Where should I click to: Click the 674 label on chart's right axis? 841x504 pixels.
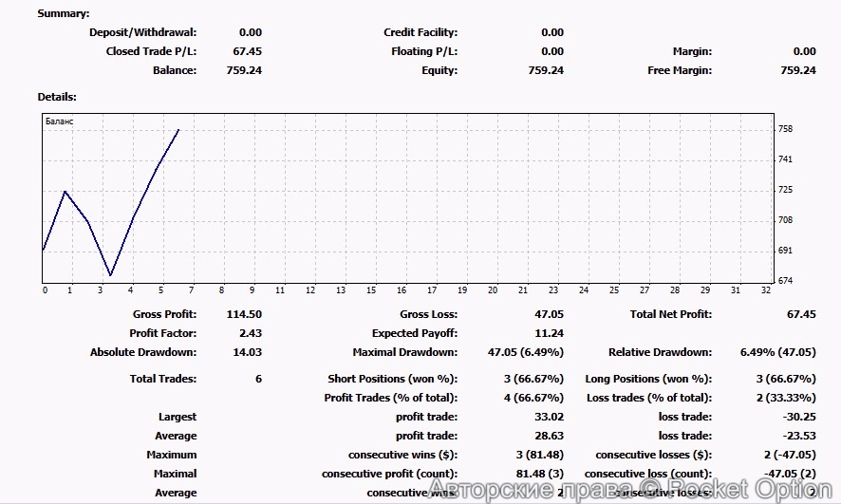(x=785, y=281)
